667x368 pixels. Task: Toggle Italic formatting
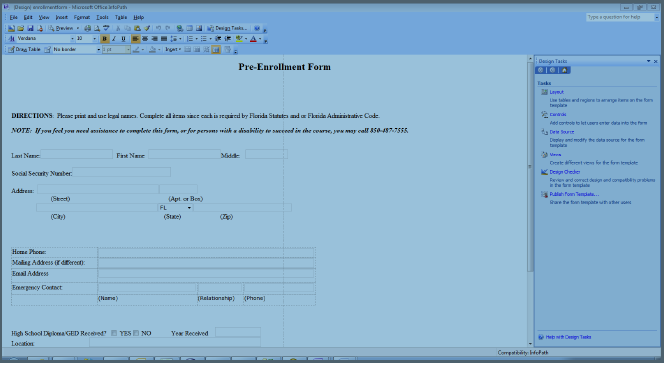[x=114, y=39]
